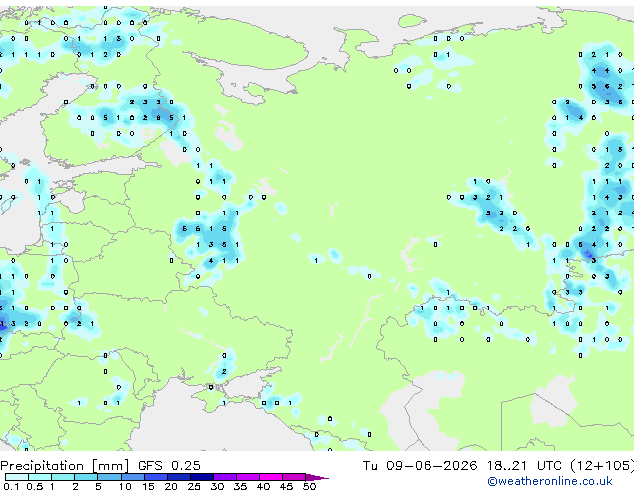This screenshot has width=634, height=490.
Task: Click the '45' legend scale label
Action: [x=286, y=486]
